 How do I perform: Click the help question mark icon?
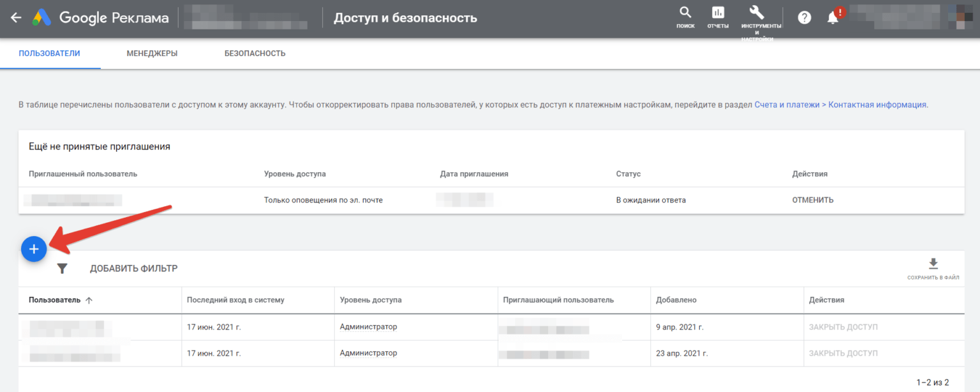[805, 18]
